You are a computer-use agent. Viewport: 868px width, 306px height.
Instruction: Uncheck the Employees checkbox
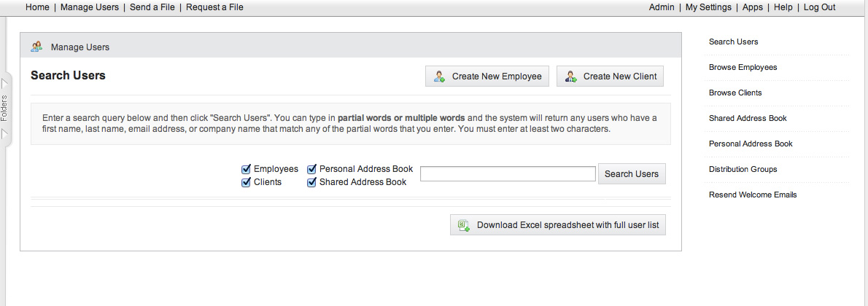(247, 169)
